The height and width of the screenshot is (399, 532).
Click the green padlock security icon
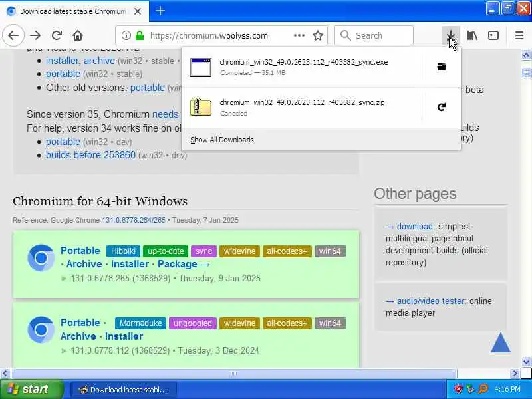(140, 35)
